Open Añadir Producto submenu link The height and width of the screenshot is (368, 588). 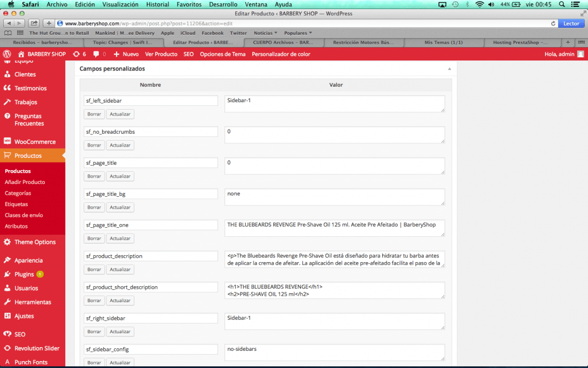coord(25,182)
